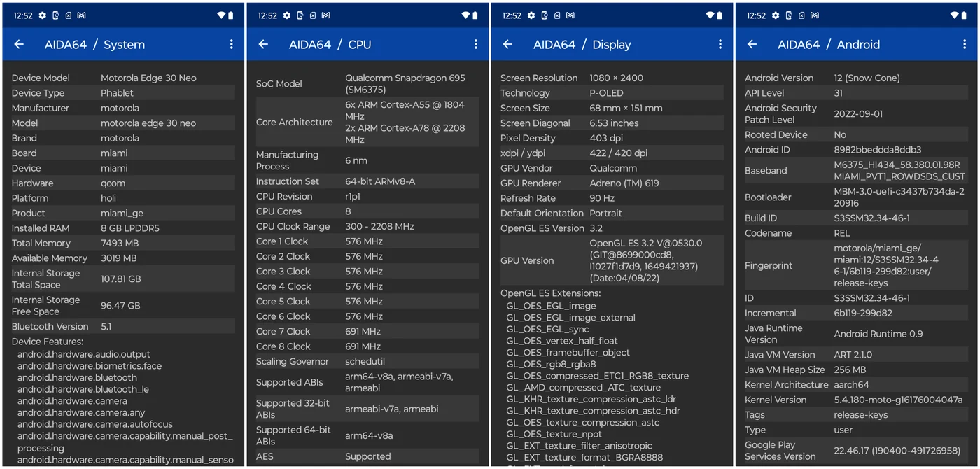Tap the Core 7 Clock row
Viewport: 980px width, 469px height.
click(x=366, y=331)
